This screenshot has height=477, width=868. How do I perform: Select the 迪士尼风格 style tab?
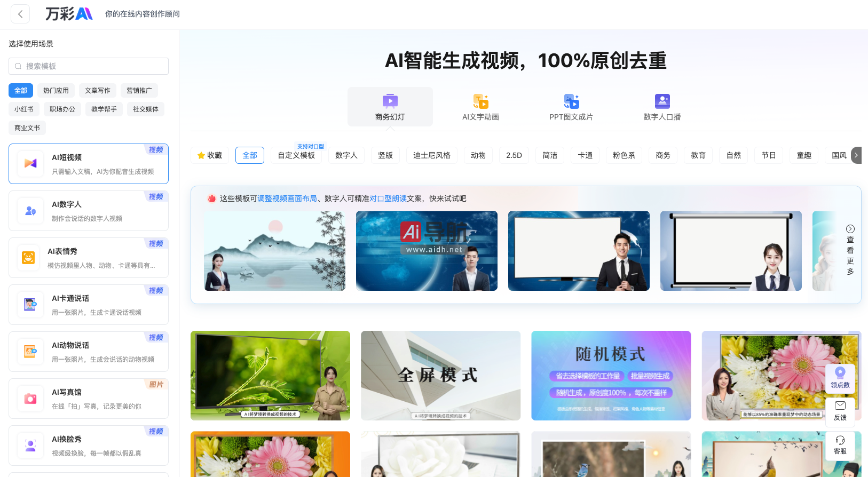click(431, 155)
